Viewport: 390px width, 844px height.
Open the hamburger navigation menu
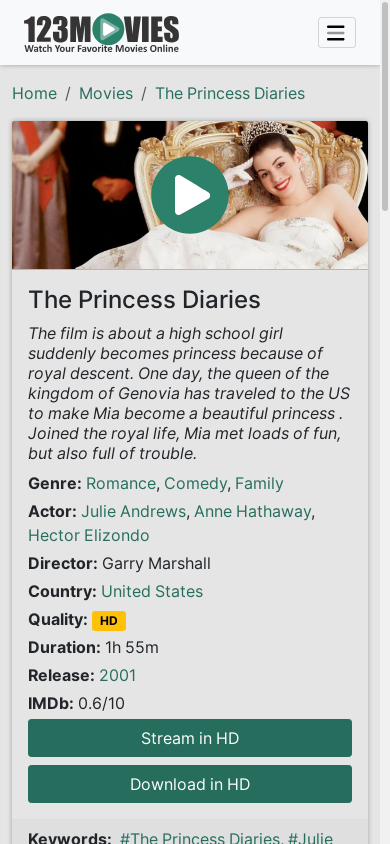[x=337, y=33]
